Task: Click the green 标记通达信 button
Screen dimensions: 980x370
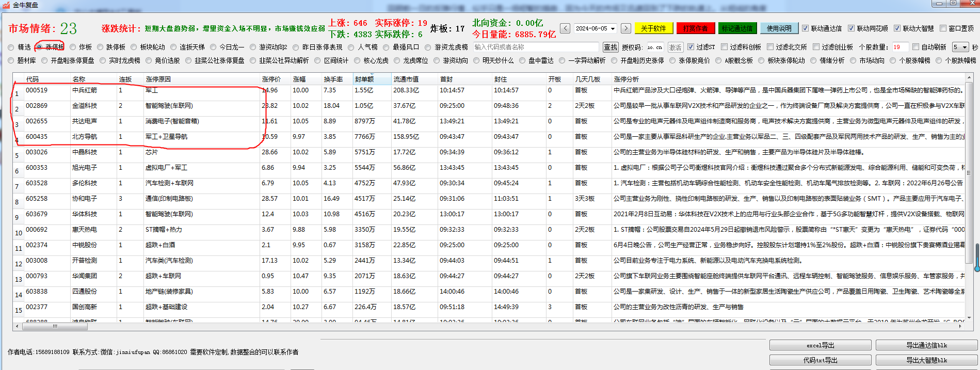Action: pos(737,28)
